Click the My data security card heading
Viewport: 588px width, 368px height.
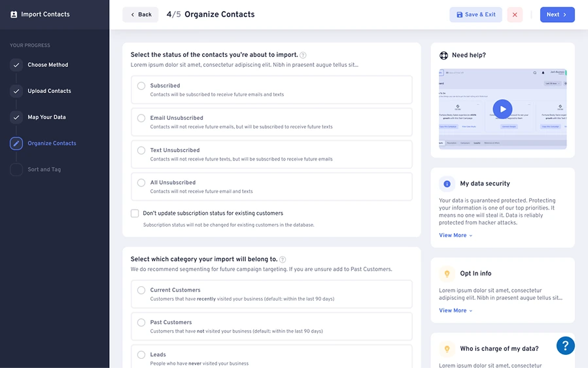click(485, 183)
